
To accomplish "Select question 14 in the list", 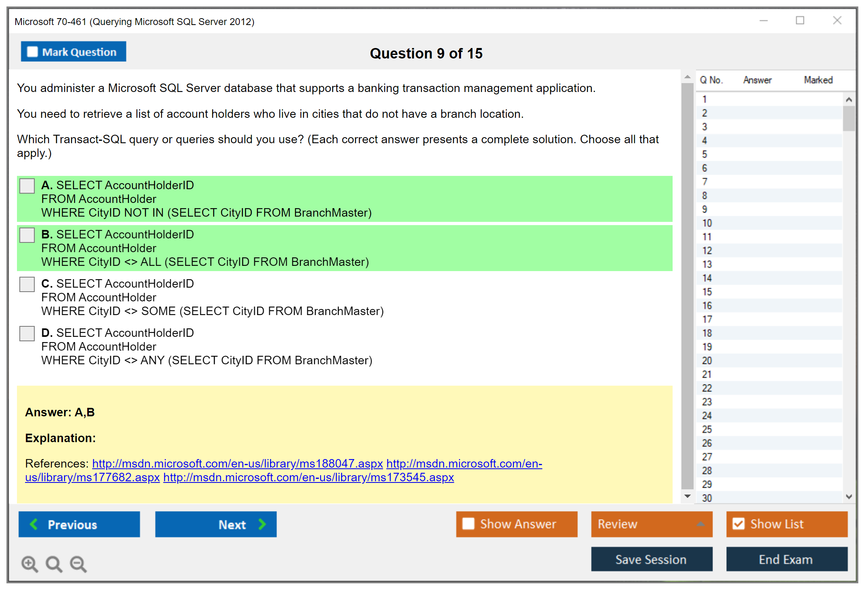I will [707, 278].
